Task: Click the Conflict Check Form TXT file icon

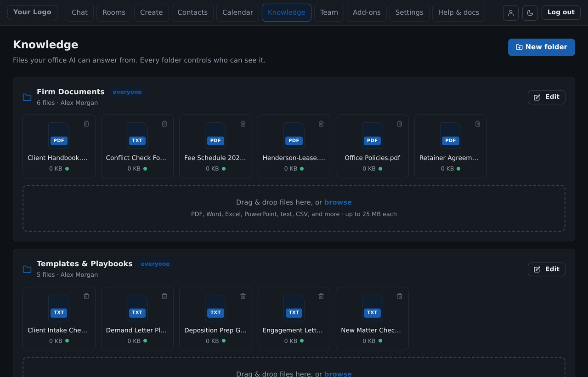Action: tap(137, 136)
